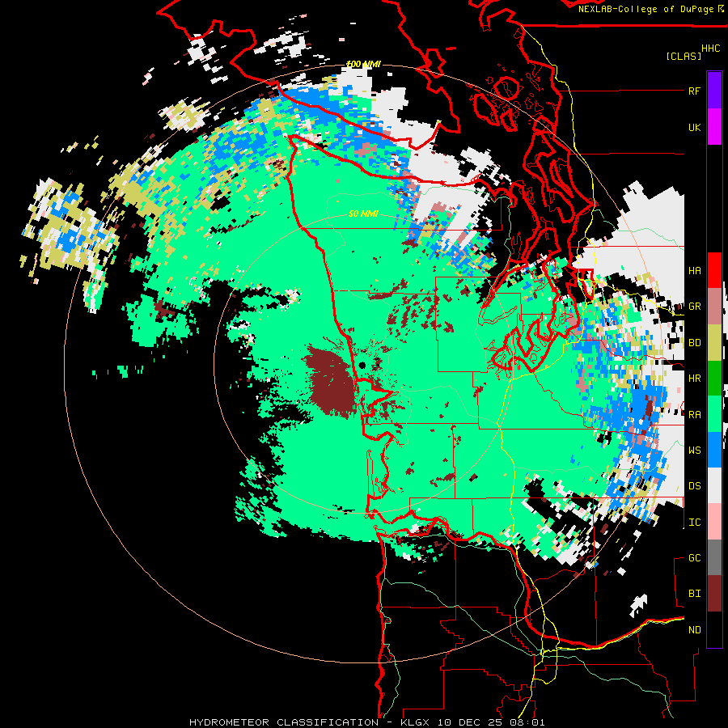Click the '10 DEC 25' date text

coord(470,722)
